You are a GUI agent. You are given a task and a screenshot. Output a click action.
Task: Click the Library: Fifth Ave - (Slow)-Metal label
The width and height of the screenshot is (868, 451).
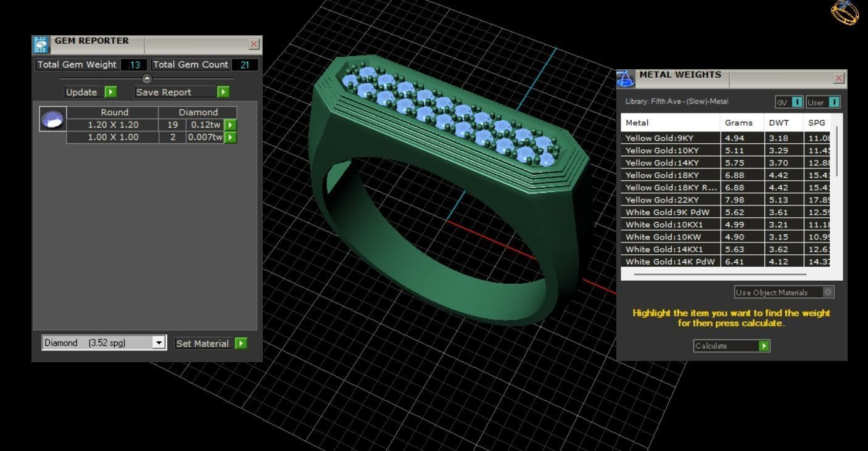(x=677, y=101)
